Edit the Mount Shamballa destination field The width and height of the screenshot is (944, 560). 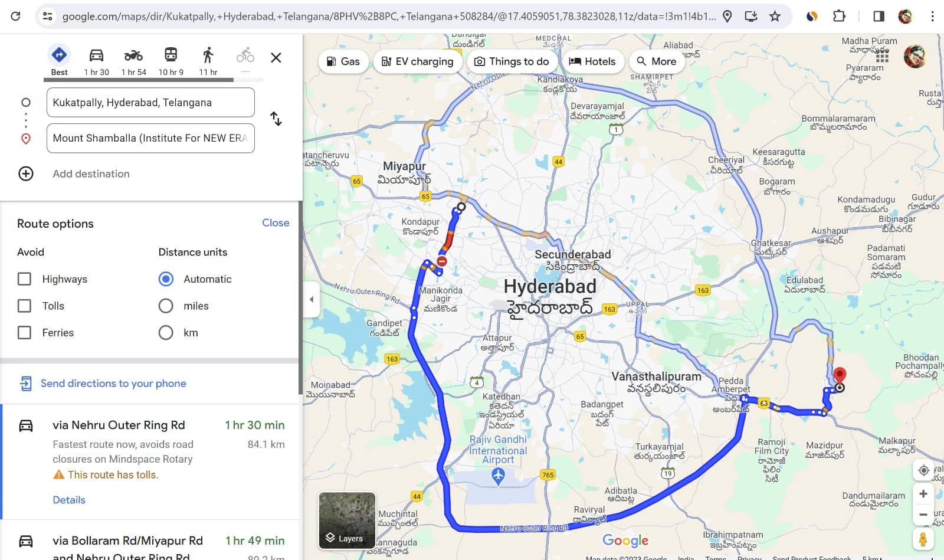click(x=150, y=138)
